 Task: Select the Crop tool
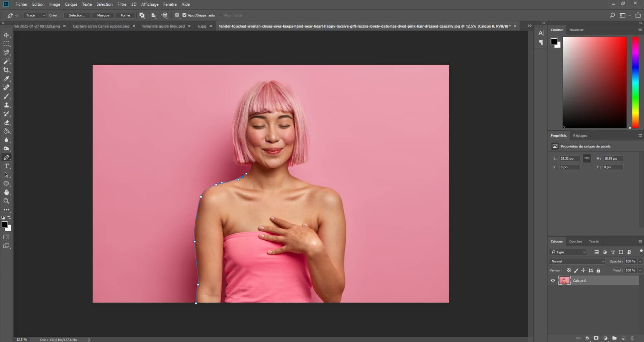(x=6, y=70)
